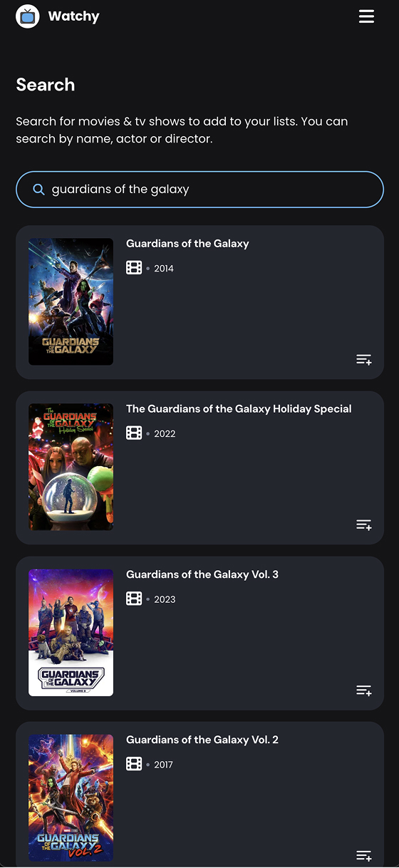Click film icon next to 2022
This screenshot has height=868, width=399.
134,433
